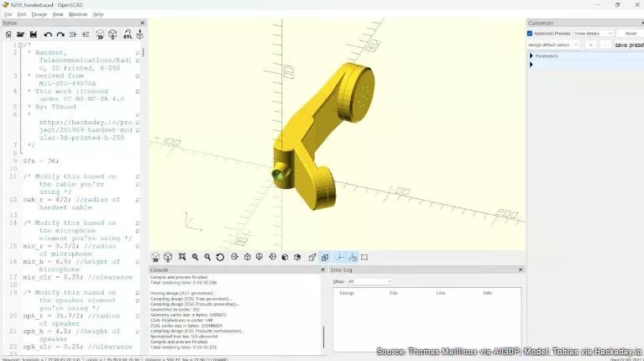This screenshot has width=644, height=361.
Task: Click the Undo arrow in the editor toolbar
Action: [x=47, y=34]
